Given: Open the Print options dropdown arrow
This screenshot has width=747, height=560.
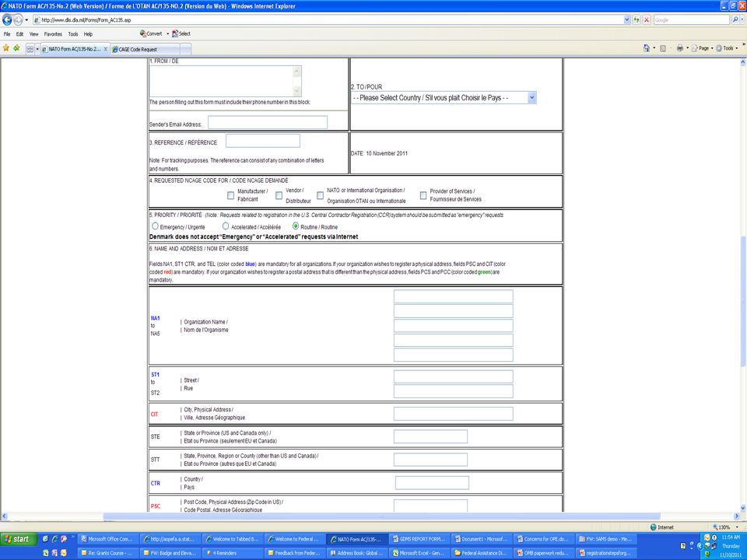Looking at the screenshot, I should 687,48.
